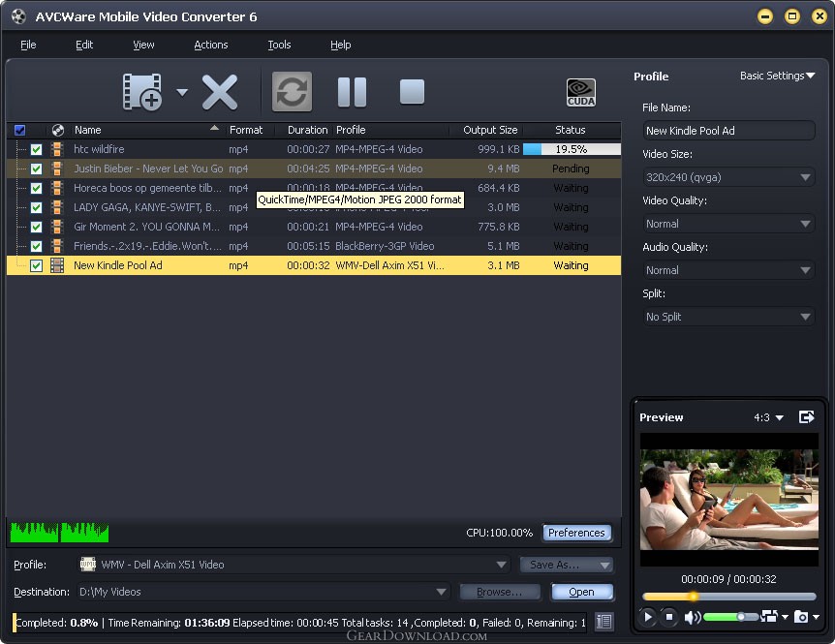835x644 pixels.
Task: Click the film reel app icon in the title bar
Action: (18, 16)
